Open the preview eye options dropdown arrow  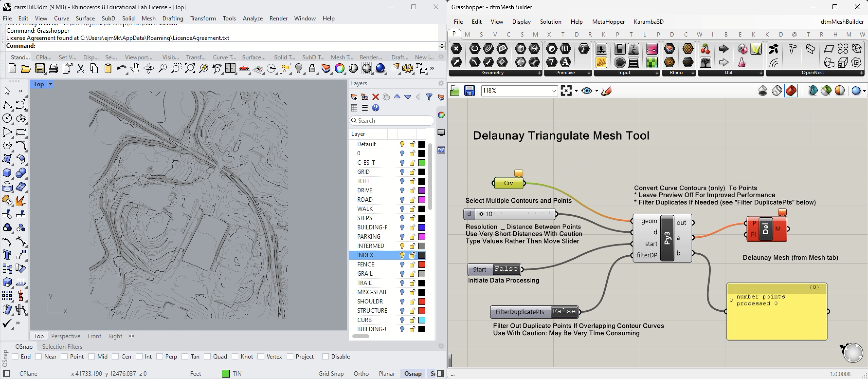tap(597, 91)
